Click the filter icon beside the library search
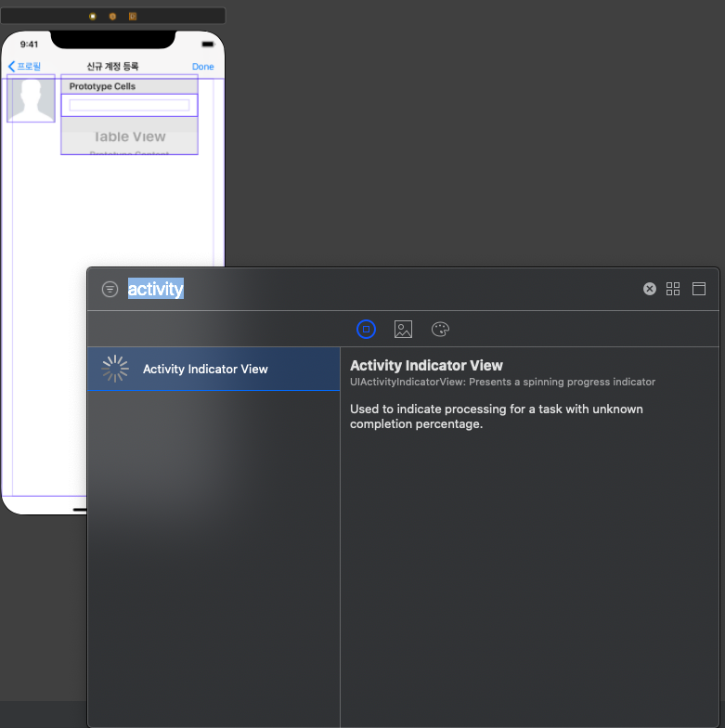 point(110,290)
